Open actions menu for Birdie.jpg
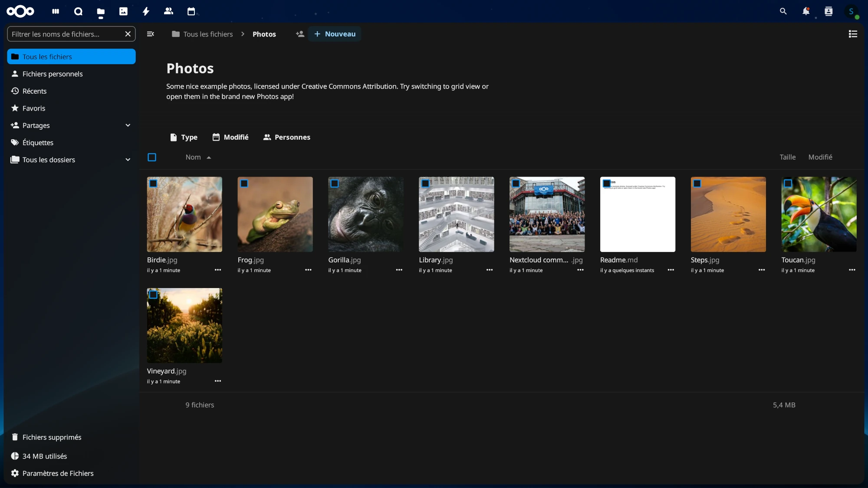 click(218, 270)
